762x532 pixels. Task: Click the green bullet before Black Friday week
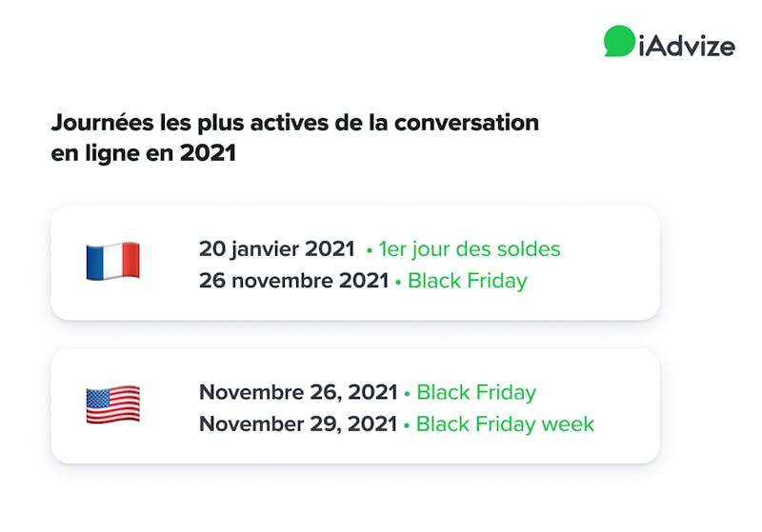click(x=407, y=425)
